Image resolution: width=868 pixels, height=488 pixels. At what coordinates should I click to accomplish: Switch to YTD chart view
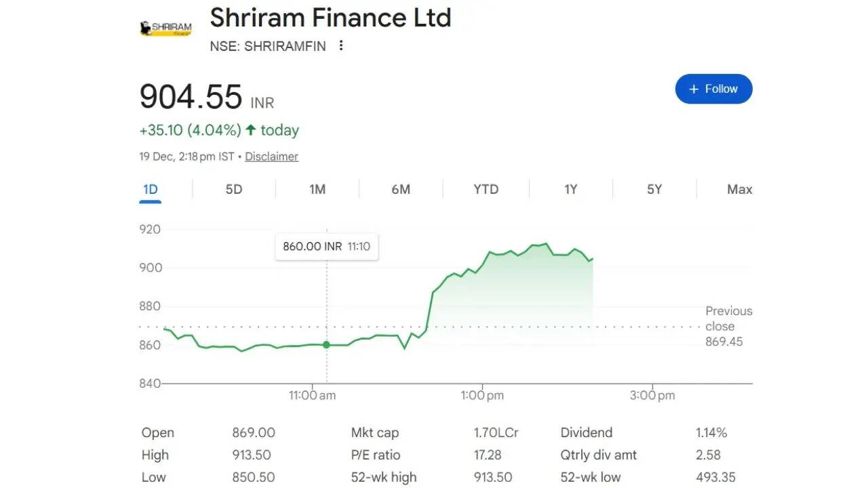tap(486, 189)
